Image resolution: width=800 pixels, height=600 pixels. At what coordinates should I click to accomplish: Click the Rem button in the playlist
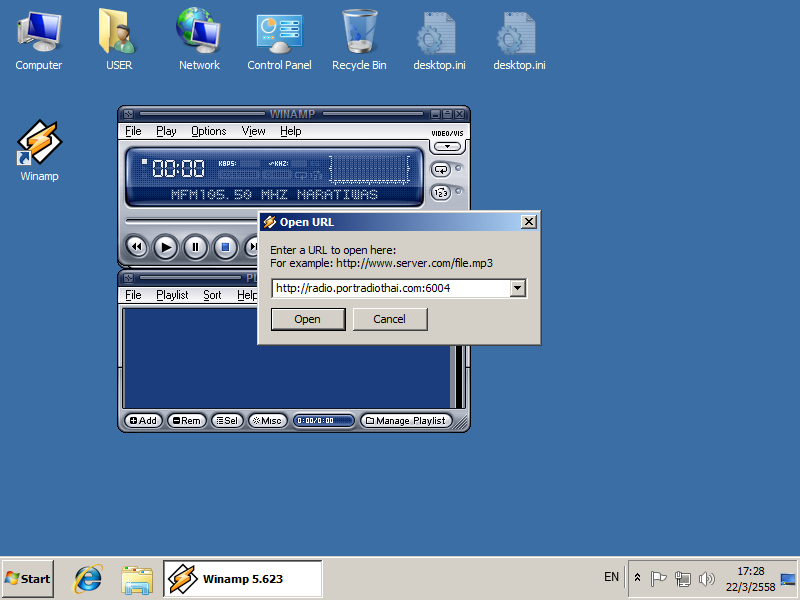pyautogui.click(x=187, y=421)
